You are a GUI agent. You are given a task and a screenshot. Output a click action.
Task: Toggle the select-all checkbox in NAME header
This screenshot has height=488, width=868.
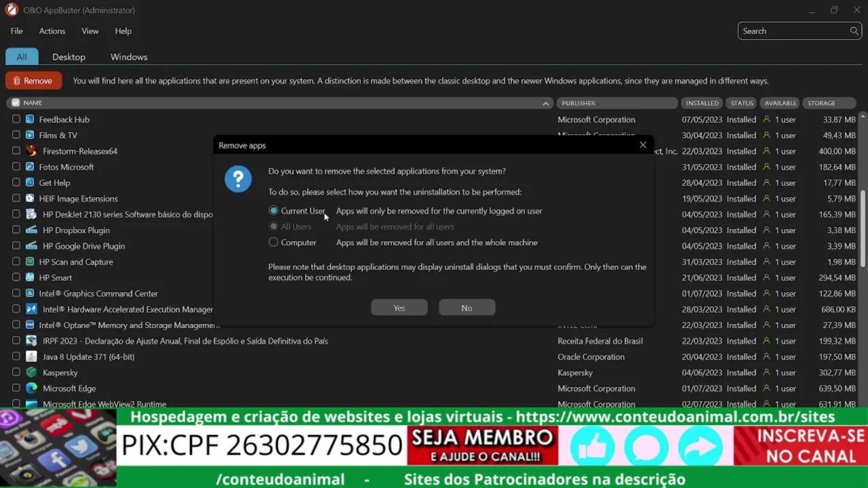click(x=16, y=103)
